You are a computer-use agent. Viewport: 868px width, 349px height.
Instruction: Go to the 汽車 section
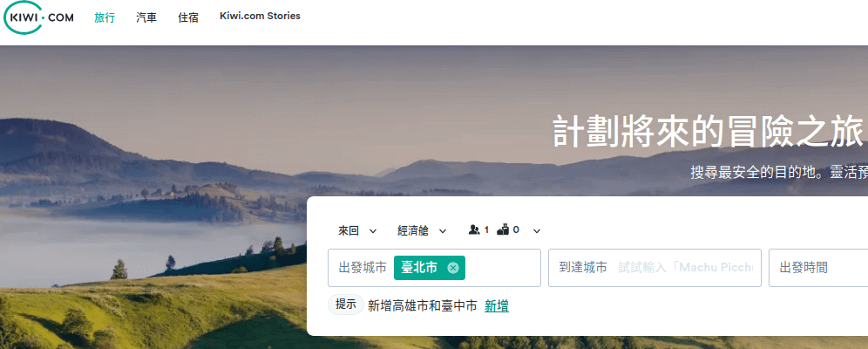tap(146, 17)
